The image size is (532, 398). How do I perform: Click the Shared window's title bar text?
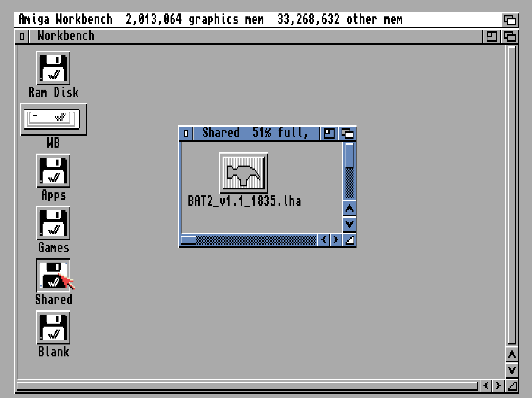click(x=255, y=133)
